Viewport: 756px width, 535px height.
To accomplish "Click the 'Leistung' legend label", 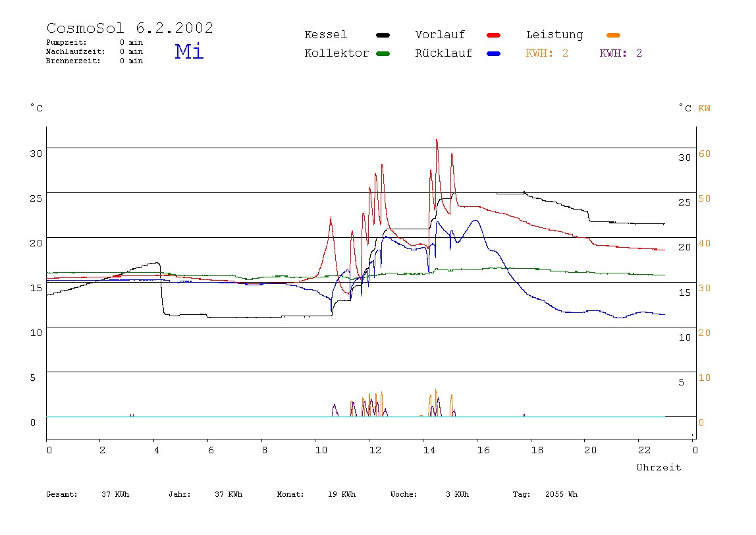I will (554, 35).
